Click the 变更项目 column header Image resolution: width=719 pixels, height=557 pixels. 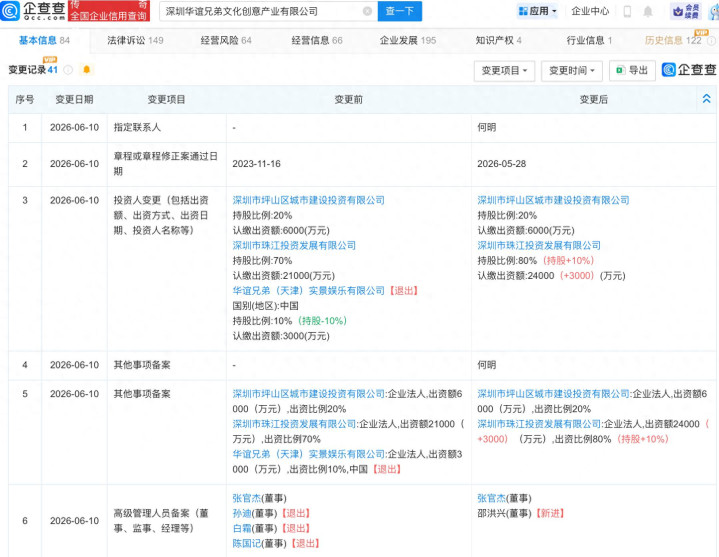tap(166, 99)
